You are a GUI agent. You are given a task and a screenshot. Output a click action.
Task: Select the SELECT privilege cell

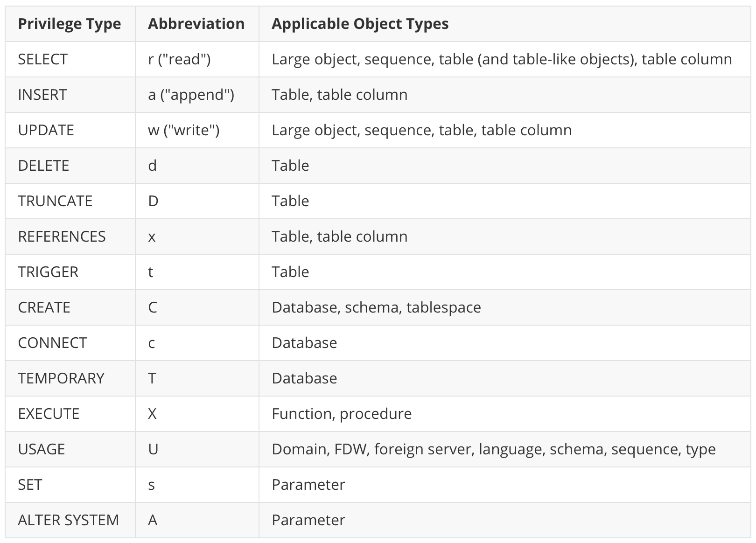(x=42, y=59)
